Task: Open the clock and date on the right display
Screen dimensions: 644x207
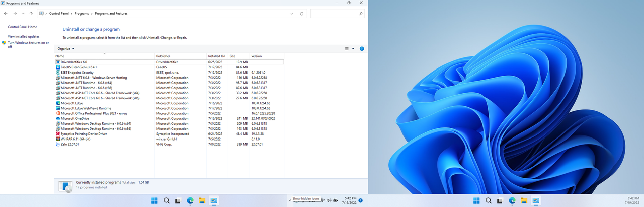Action: [x=632, y=200]
